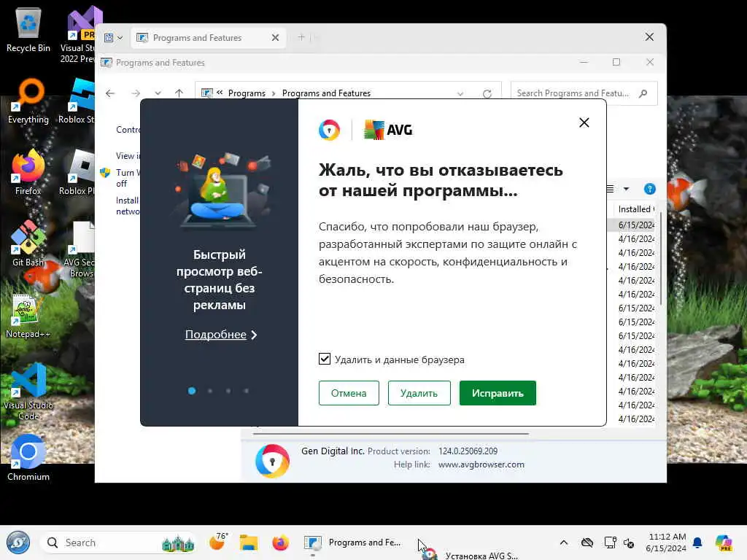Open Copilot preview icon on taskbar
This screenshot has height=560, width=747.
(x=724, y=542)
